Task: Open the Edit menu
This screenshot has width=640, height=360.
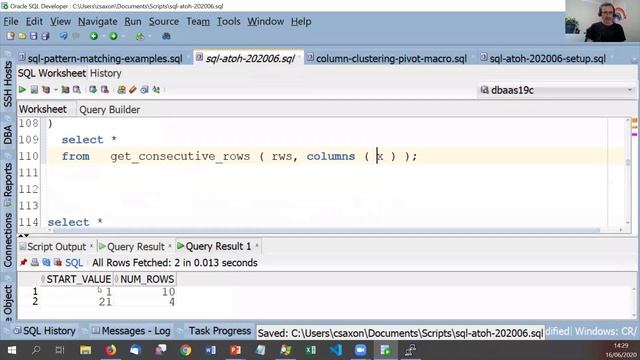Action: (34, 21)
